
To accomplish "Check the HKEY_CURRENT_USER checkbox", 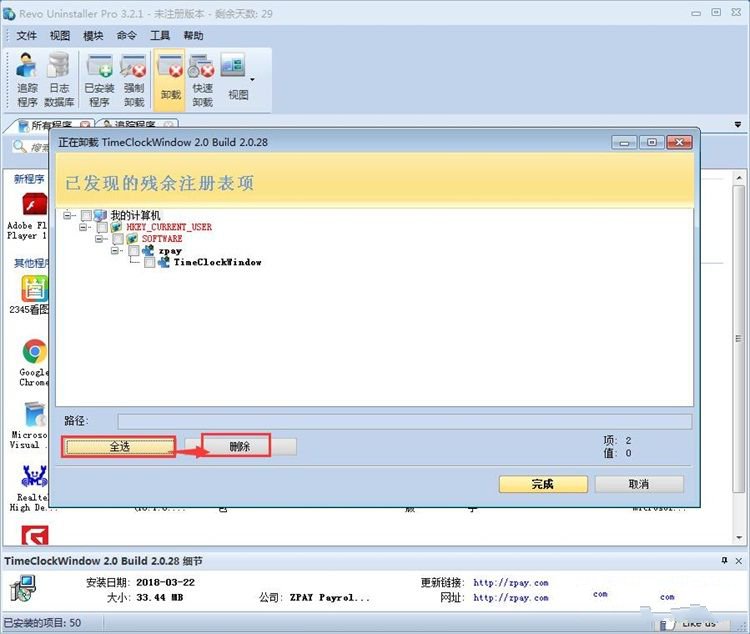I will [x=102, y=227].
